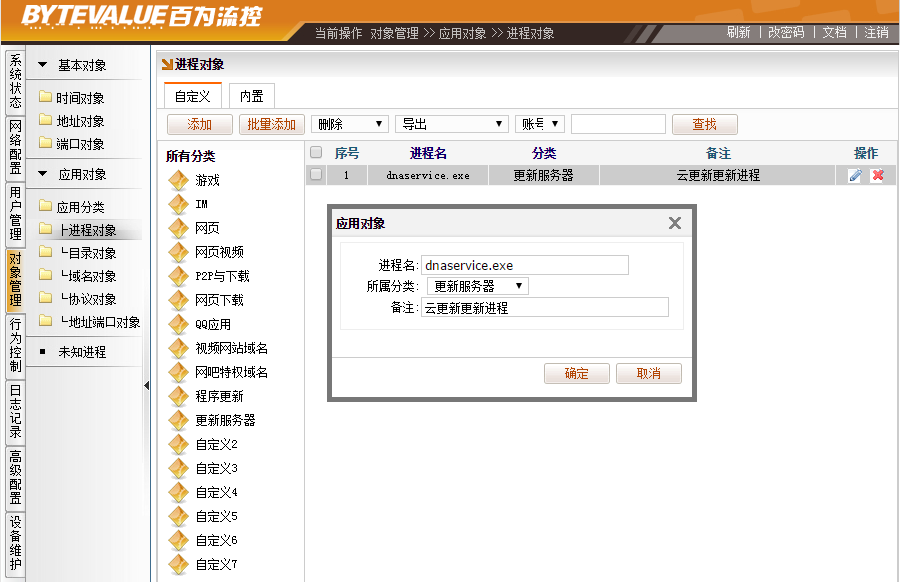Image resolution: width=900 pixels, height=582 pixels.
Task: Open the 删除 dropdown in toolbar
Action: tap(350, 124)
